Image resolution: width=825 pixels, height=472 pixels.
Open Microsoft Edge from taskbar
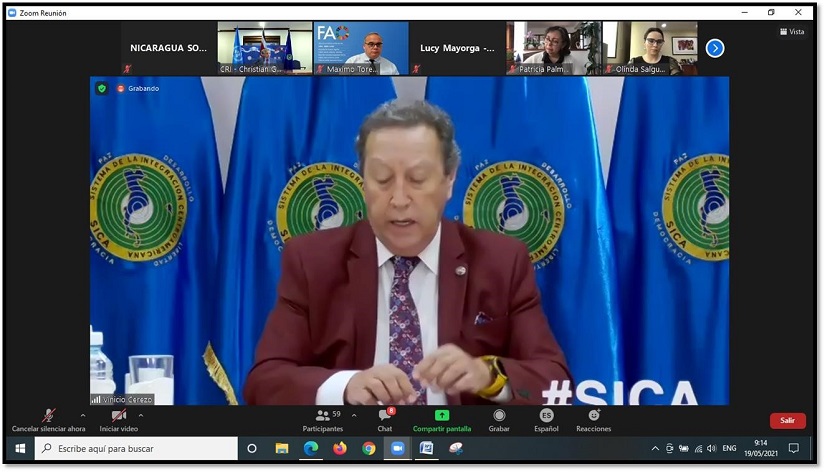click(311, 448)
